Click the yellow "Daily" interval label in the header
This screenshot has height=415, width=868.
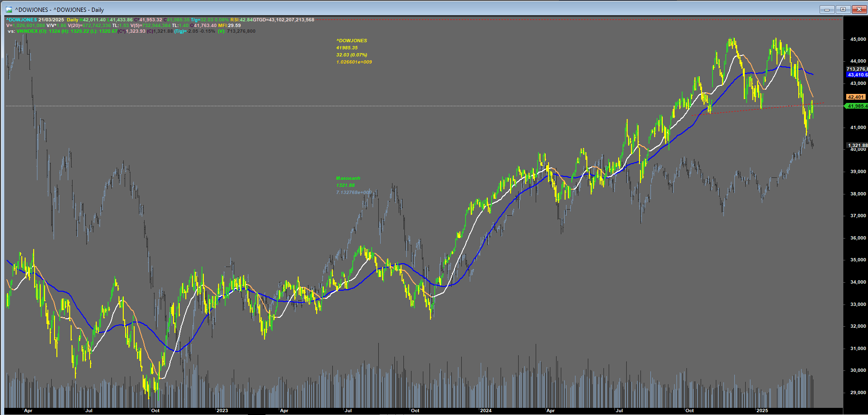73,20
